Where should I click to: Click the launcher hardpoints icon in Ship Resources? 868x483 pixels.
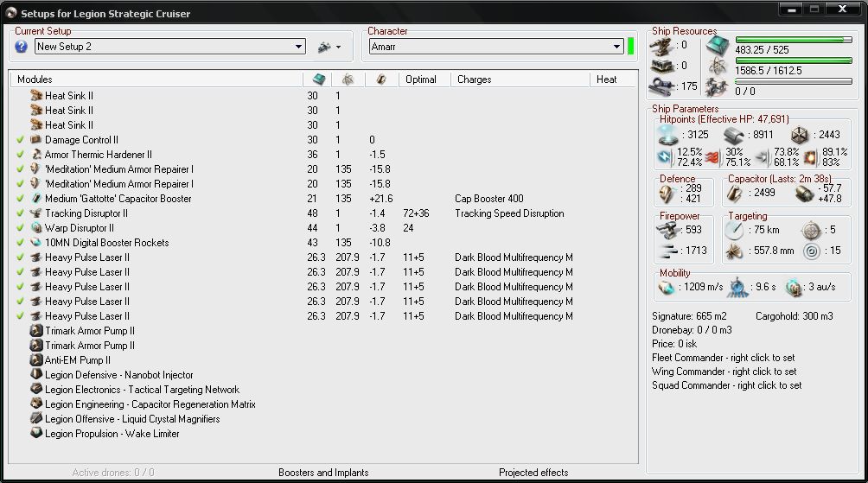tap(661, 67)
